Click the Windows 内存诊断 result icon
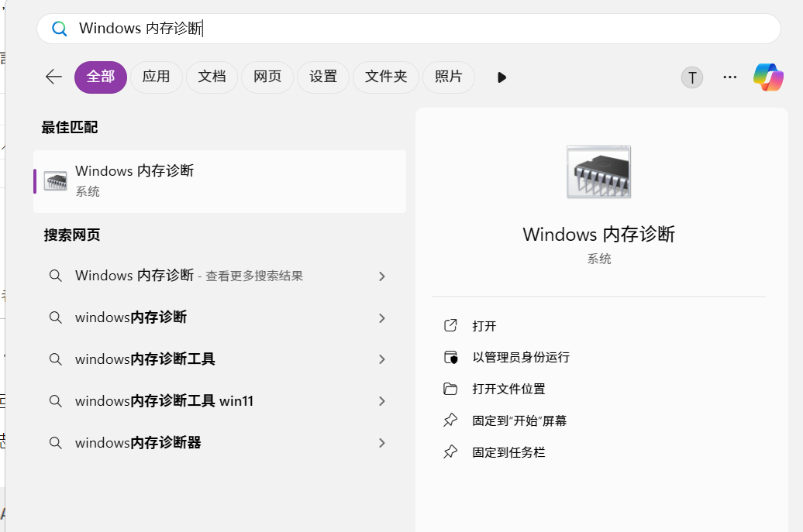The image size is (803, 532). [x=54, y=180]
